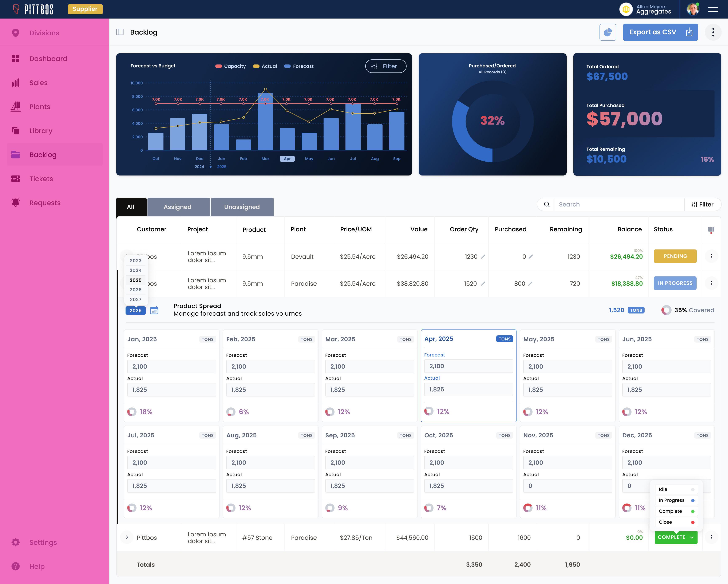728x584 pixels.
Task: Select the Tickets icon in the sidebar
Action: [x=16, y=179]
